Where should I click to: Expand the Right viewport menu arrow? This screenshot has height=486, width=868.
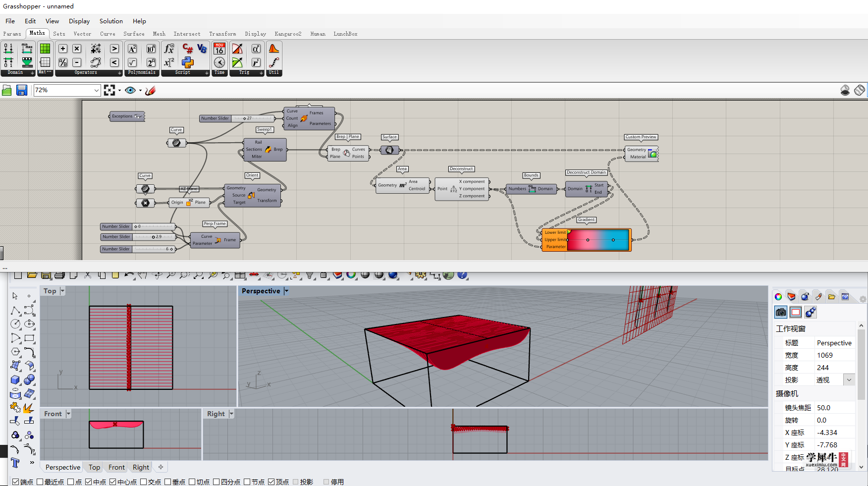click(x=231, y=414)
